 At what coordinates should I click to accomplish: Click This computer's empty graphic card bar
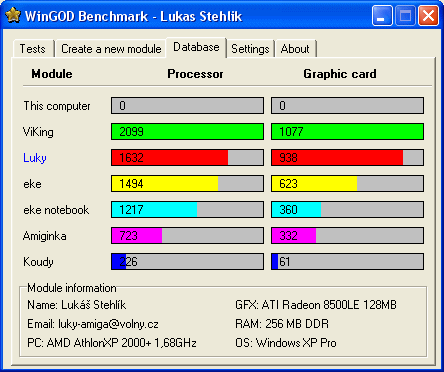pos(347,106)
